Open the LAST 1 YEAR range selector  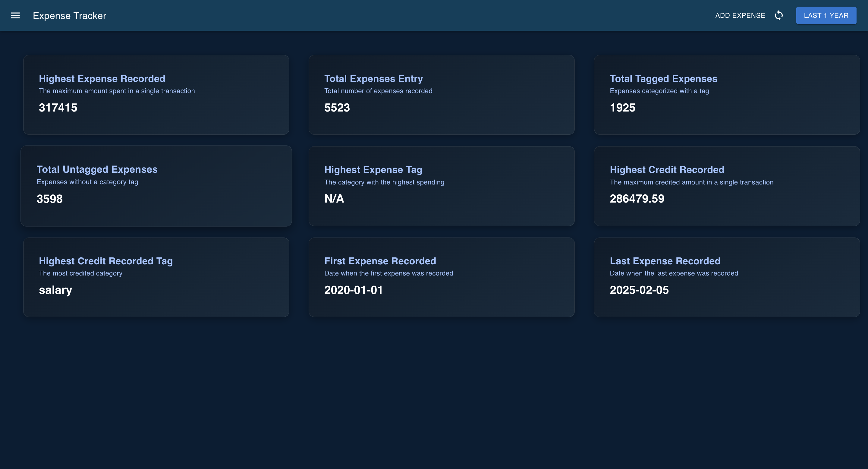826,15
